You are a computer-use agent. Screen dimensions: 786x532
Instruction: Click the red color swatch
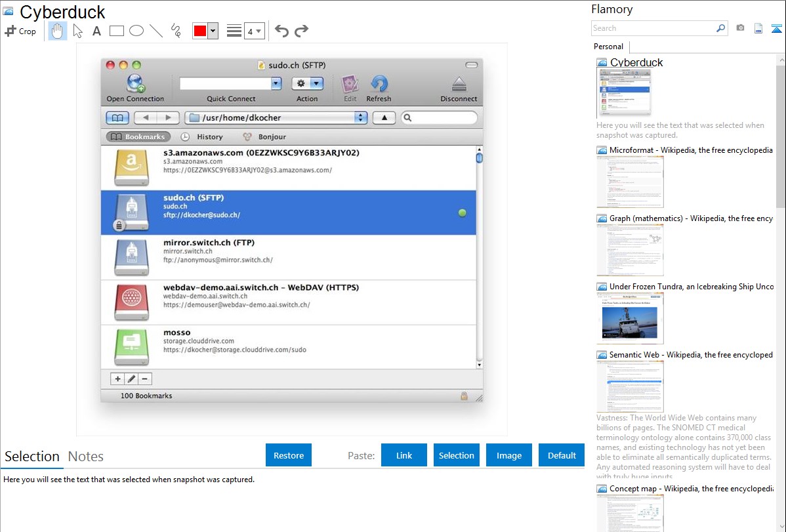pyautogui.click(x=200, y=31)
